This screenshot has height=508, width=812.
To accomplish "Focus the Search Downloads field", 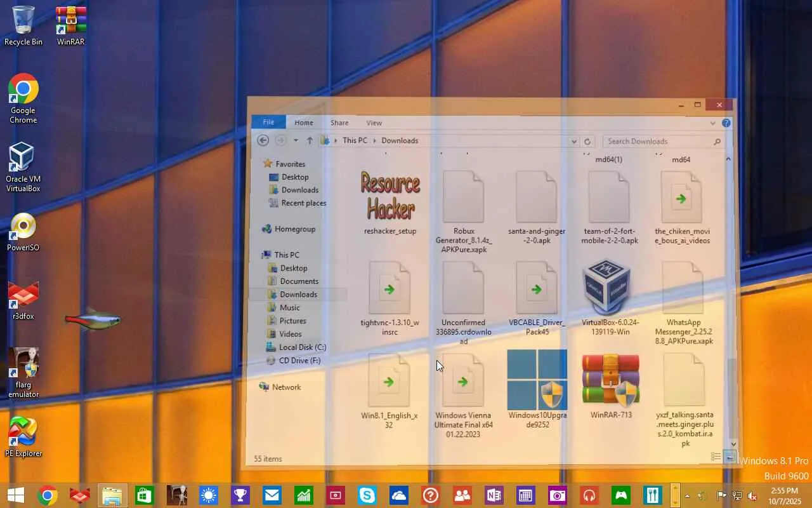I will click(663, 142).
